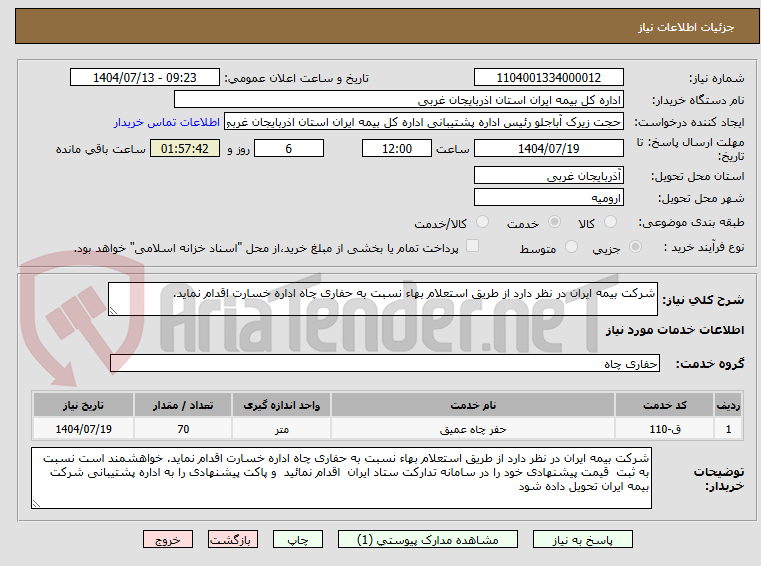Click the تعداد / مقدار column header
Viewport: 761px width, 566px height.
[183, 405]
